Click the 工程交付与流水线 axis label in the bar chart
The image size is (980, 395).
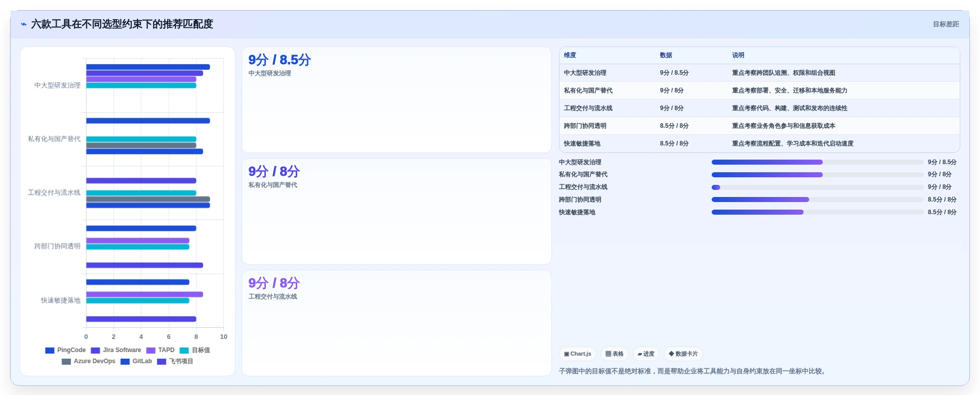pos(54,192)
